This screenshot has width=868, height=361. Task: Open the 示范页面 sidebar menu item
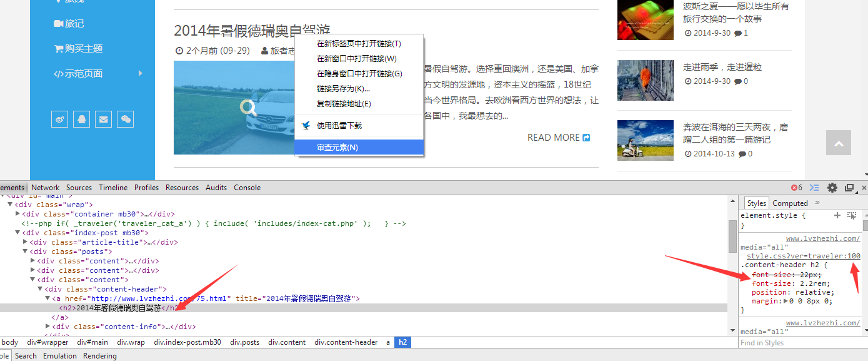(x=78, y=74)
